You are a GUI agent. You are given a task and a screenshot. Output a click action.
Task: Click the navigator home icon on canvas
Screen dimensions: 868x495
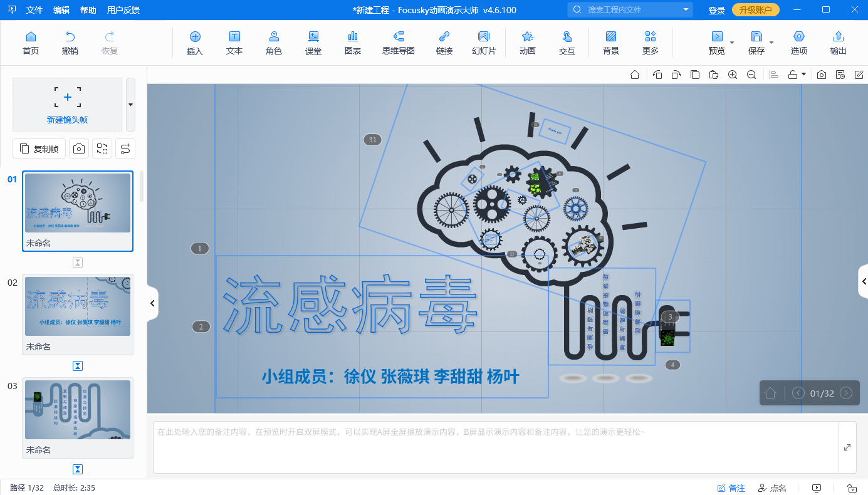point(771,393)
